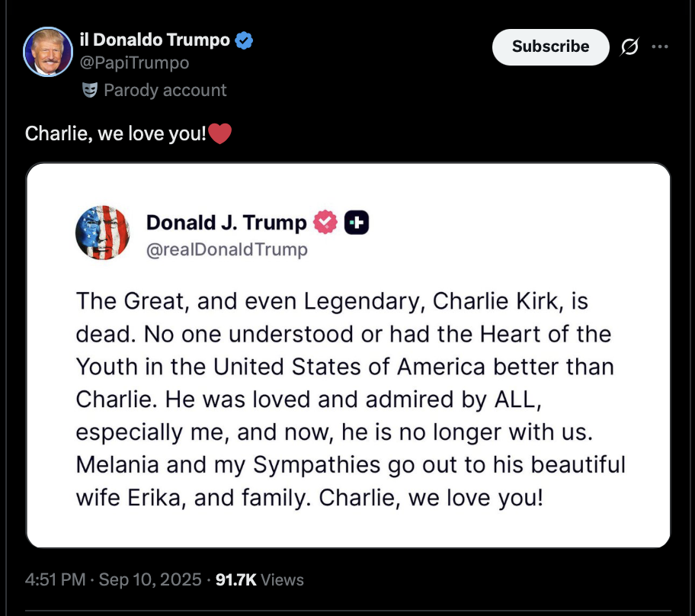The image size is (695, 616).
Task: Click the Parody account label
Action: (x=165, y=90)
